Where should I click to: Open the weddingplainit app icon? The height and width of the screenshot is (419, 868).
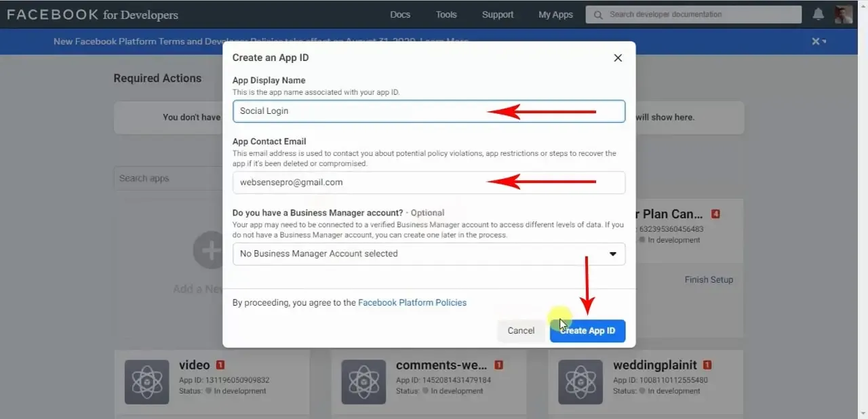point(580,382)
